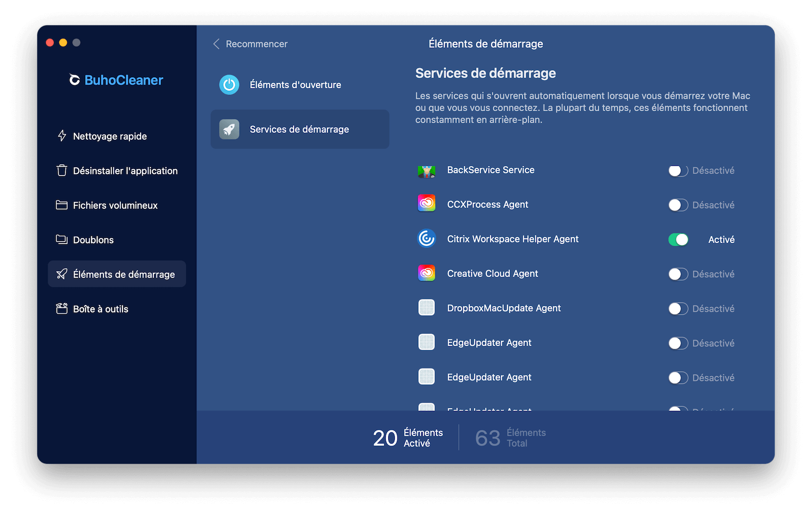Image resolution: width=812 pixels, height=513 pixels.
Task: Click the rocket icon for Services de démarrage
Action: [229, 129]
